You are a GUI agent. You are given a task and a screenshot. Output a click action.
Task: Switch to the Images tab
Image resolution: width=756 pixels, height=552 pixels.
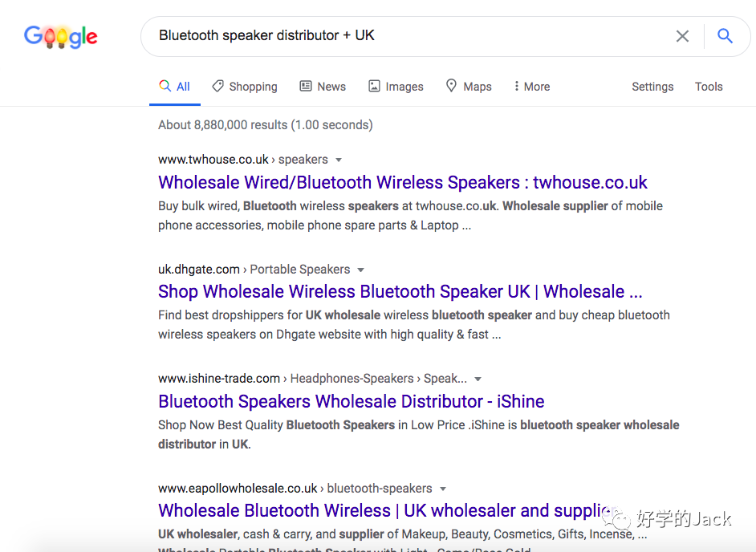(396, 87)
